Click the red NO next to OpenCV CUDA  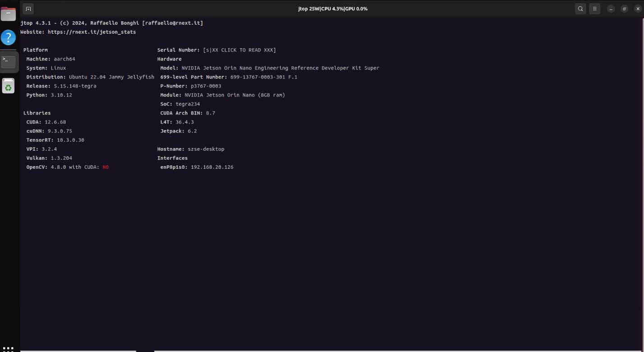(x=106, y=167)
